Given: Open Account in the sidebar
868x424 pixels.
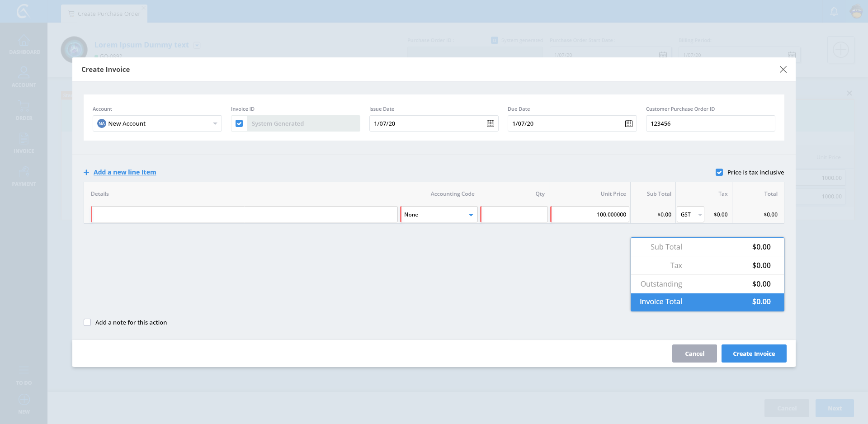Looking at the screenshot, I should (24, 77).
